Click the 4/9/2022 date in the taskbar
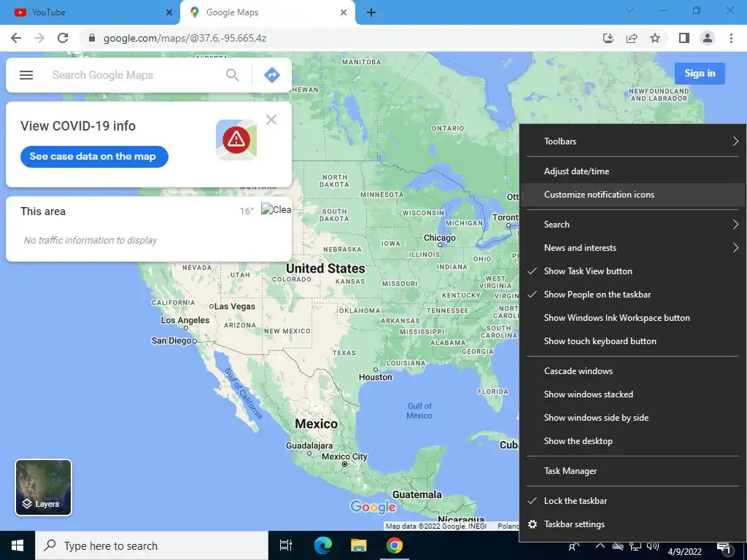This screenshot has height=560, width=747. click(684, 552)
